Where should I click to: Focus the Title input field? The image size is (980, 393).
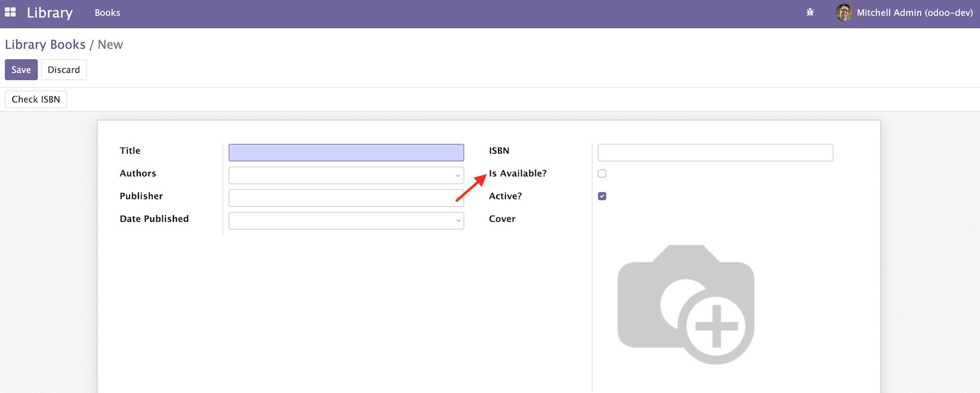coord(346,153)
